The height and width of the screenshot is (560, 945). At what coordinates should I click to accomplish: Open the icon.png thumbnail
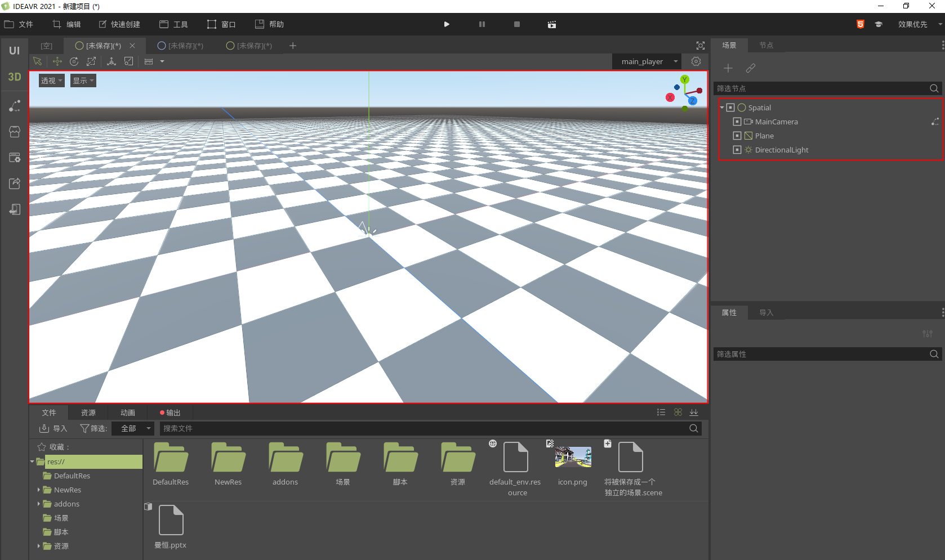pyautogui.click(x=573, y=457)
